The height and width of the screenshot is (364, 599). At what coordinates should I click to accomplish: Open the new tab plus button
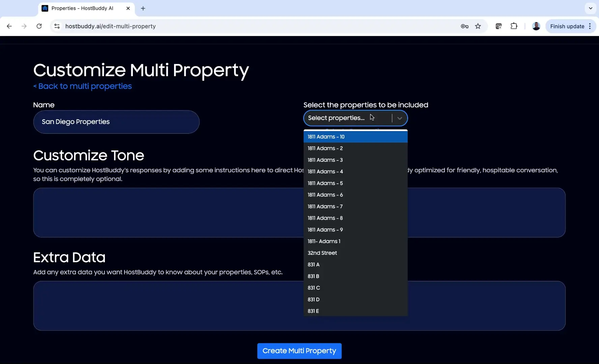point(143,8)
